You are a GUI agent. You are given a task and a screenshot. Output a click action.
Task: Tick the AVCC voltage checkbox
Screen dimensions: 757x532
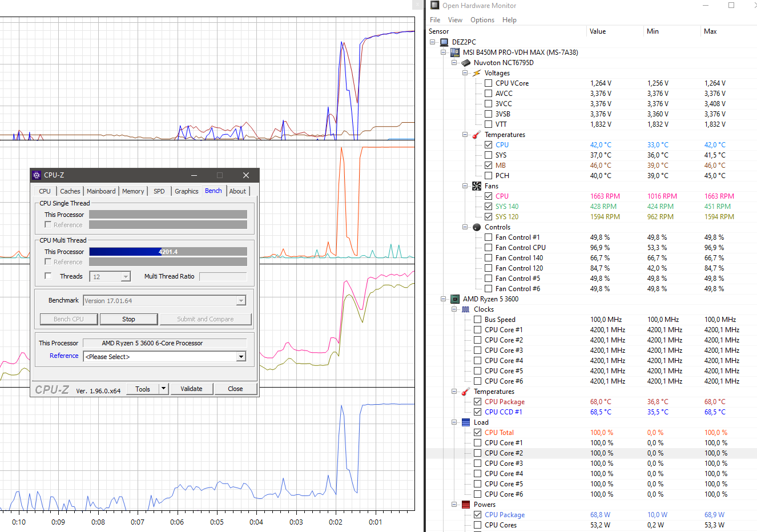pyautogui.click(x=489, y=94)
